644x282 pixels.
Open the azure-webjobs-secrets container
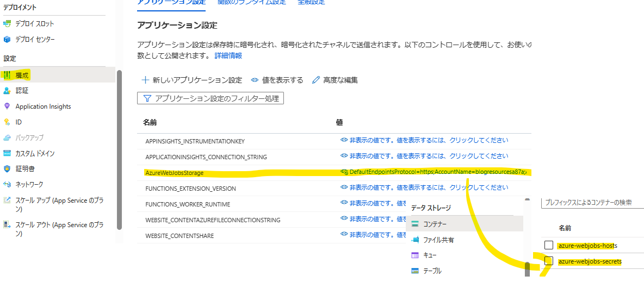point(590,261)
